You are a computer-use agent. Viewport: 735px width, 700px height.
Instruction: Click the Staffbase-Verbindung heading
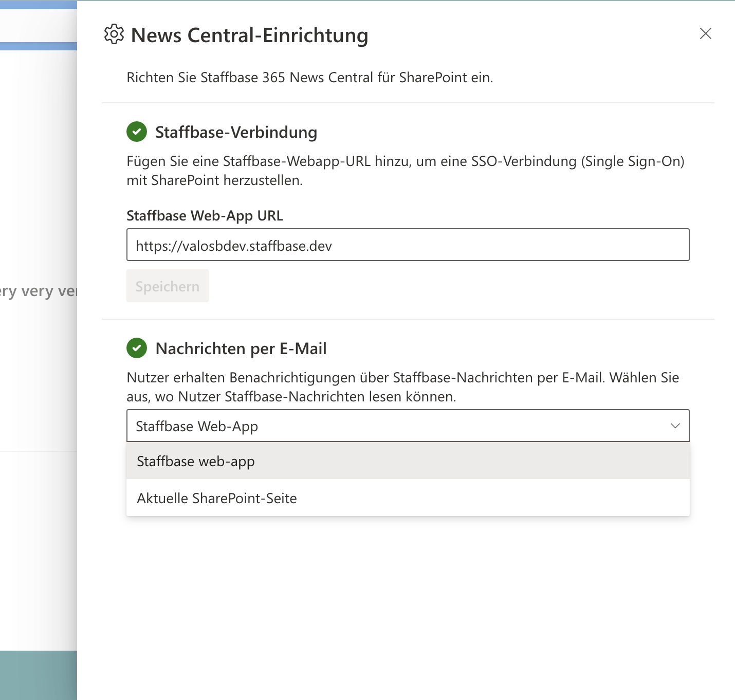point(236,132)
